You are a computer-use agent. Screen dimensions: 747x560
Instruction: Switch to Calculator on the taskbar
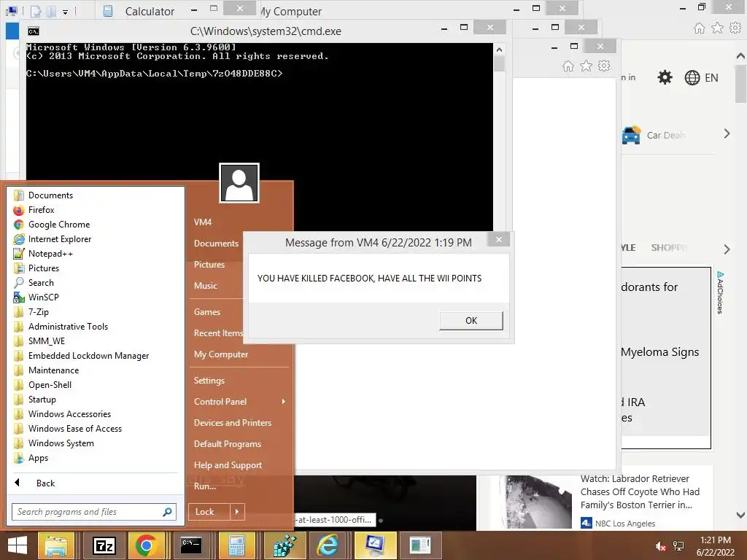coord(236,545)
